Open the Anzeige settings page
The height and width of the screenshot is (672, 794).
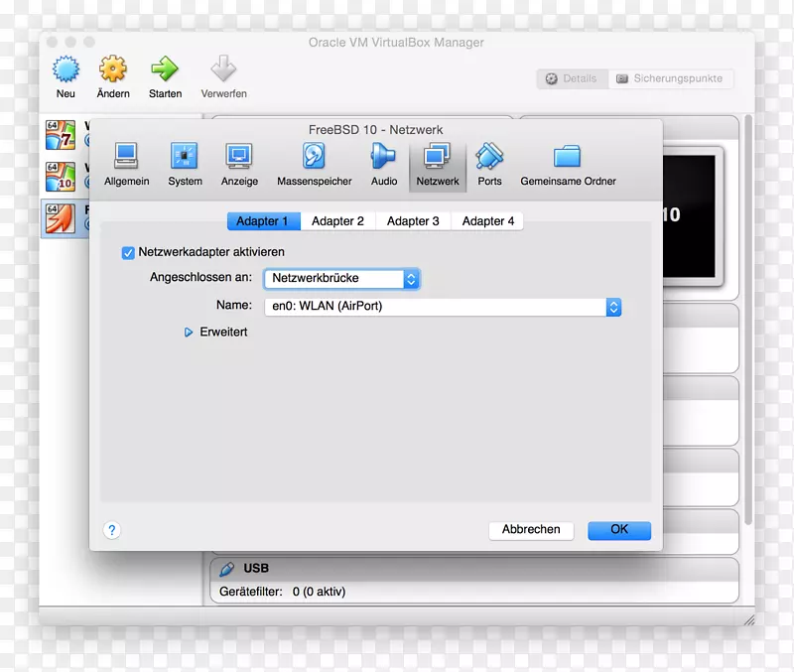coord(238,162)
